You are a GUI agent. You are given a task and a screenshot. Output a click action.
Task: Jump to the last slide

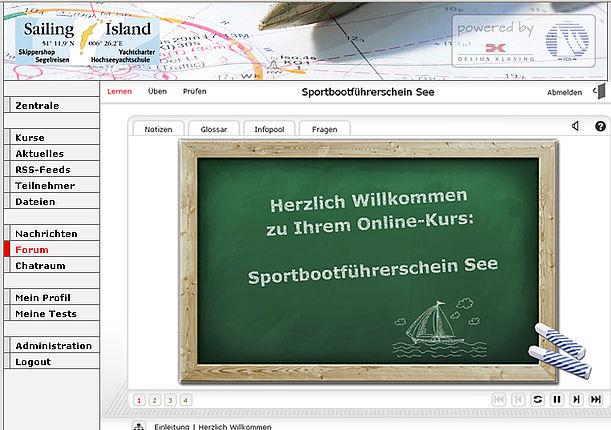pyautogui.click(x=597, y=399)
